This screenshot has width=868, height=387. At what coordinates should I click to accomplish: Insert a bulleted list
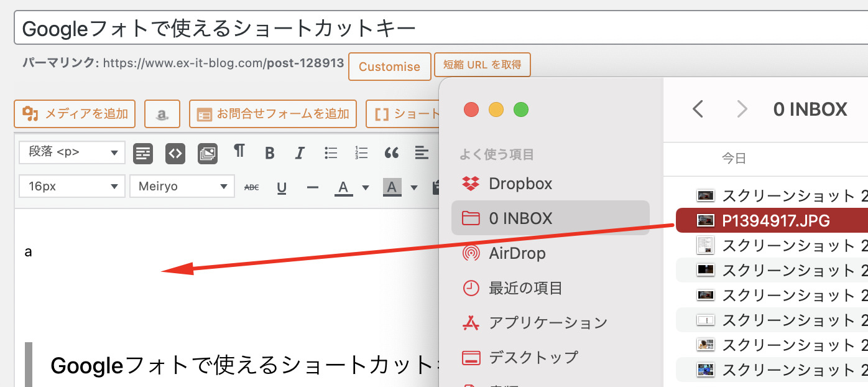331,153
